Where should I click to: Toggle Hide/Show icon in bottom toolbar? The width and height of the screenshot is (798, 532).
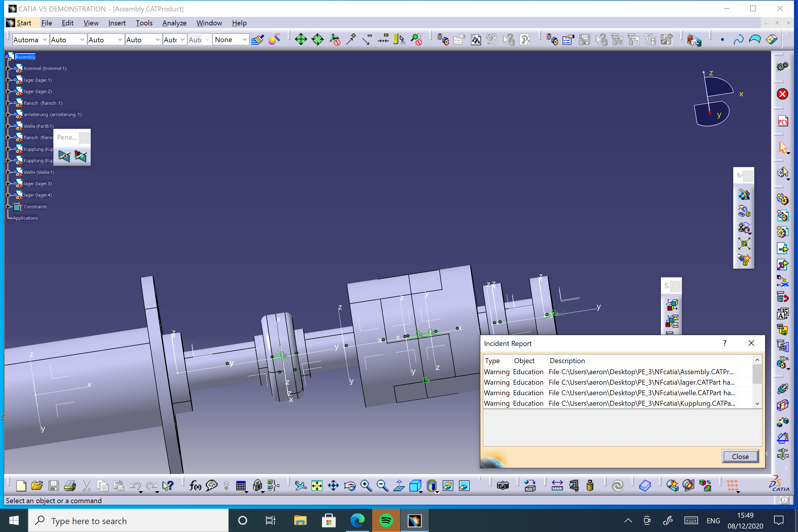click(x=448, y=486)
